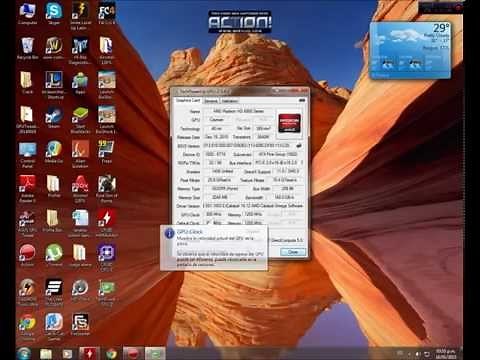Click the GPU Clock value field
The height and width of the screenshot is (360, 480).
pyautogui.click(x=214, y=214)
